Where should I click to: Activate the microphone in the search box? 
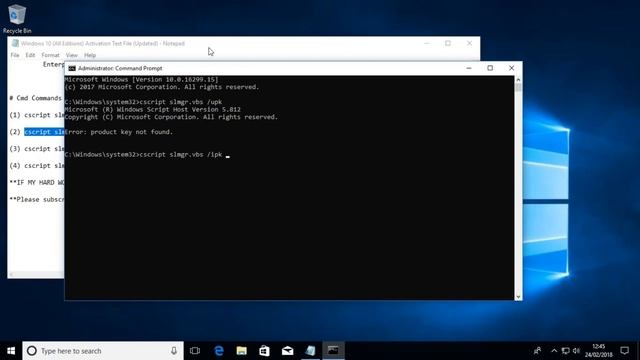click(x=174, y=351)
